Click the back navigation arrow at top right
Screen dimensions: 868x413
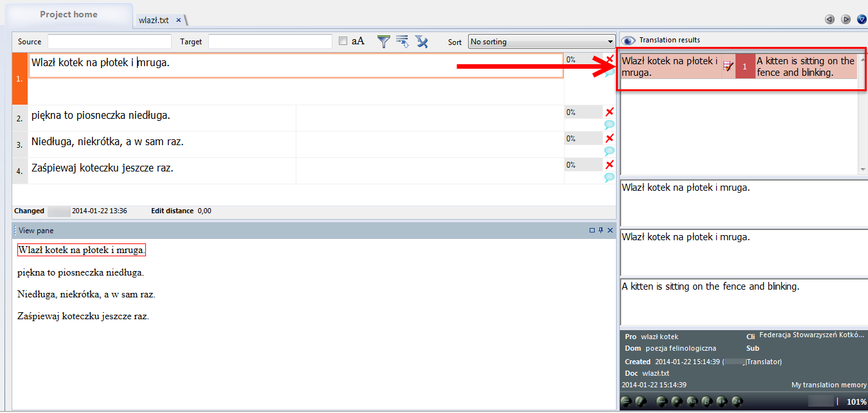[x=829, y=19]
